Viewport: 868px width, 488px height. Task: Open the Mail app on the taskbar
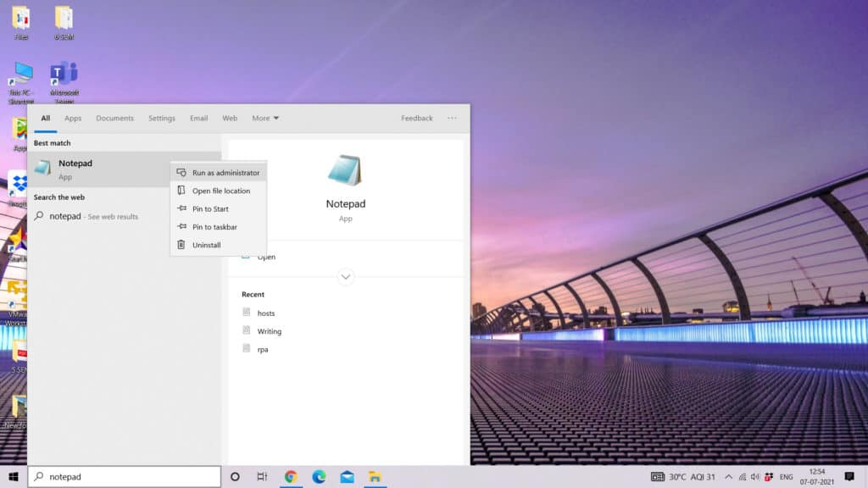coord(345,476)
